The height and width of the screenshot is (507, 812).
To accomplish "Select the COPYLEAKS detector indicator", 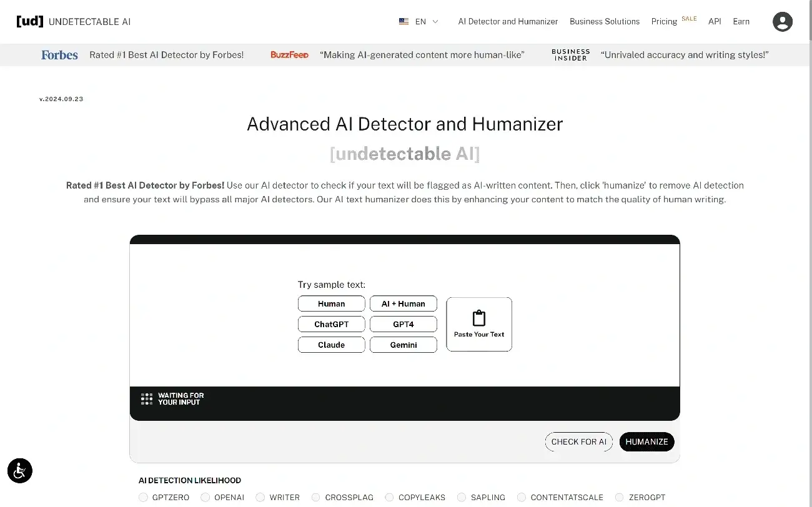I will coord(390,498).
